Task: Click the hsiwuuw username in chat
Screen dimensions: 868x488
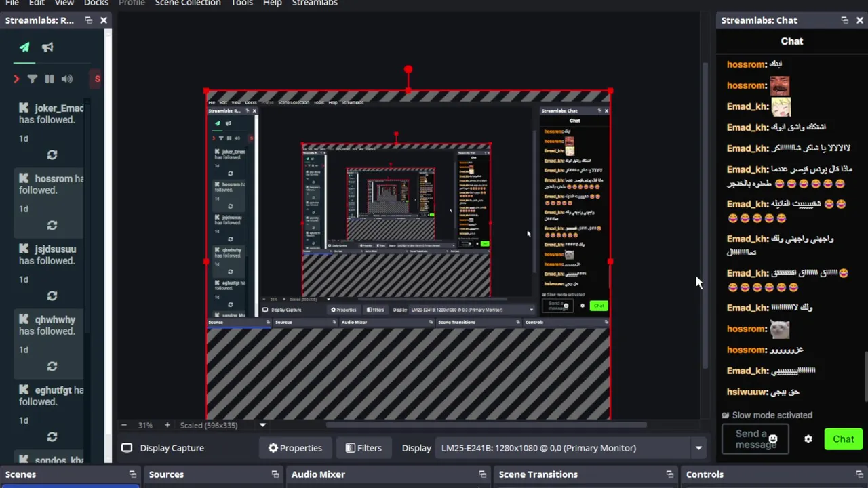Action: (x=747, y=392)
